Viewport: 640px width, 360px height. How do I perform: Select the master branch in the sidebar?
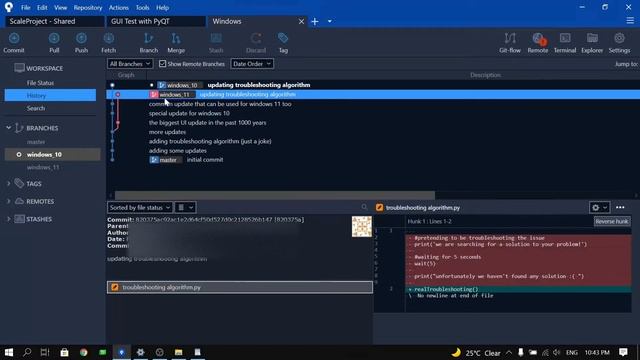pos(36,142)
